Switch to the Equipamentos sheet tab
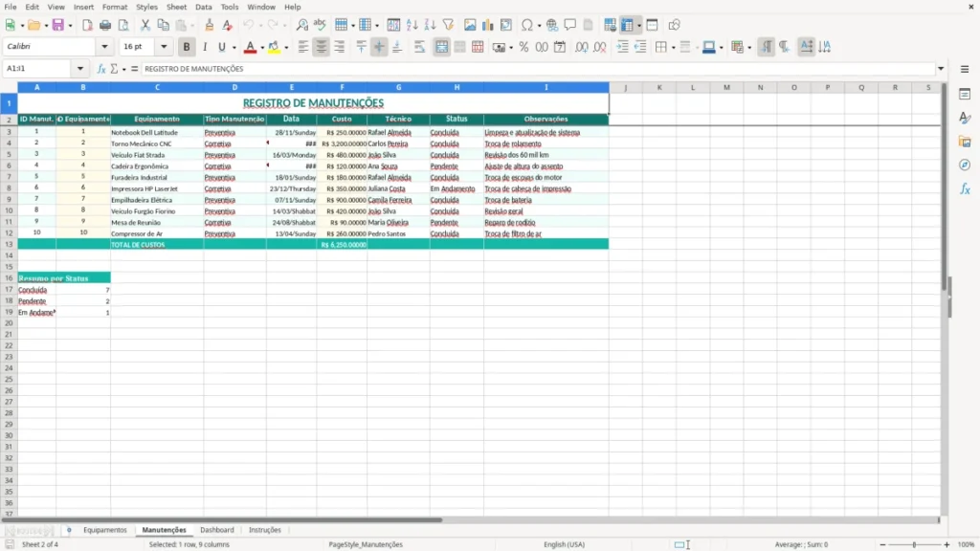980x551 pixels. (105, 530)
